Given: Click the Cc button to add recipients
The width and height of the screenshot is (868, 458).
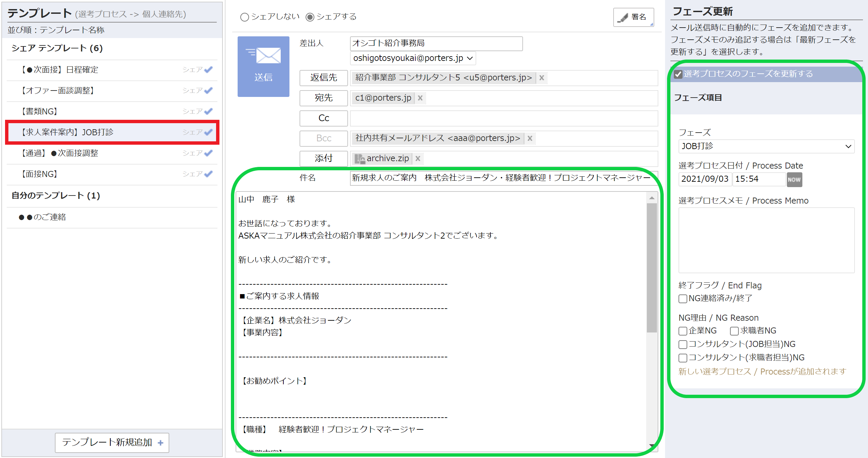Looking at the screenshot, I should [x=323, y=118].
